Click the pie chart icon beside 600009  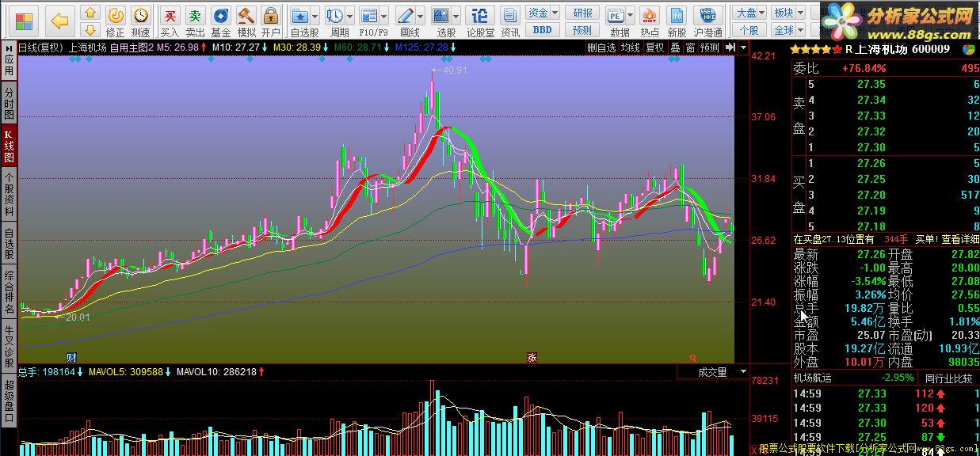coord(969,48)
